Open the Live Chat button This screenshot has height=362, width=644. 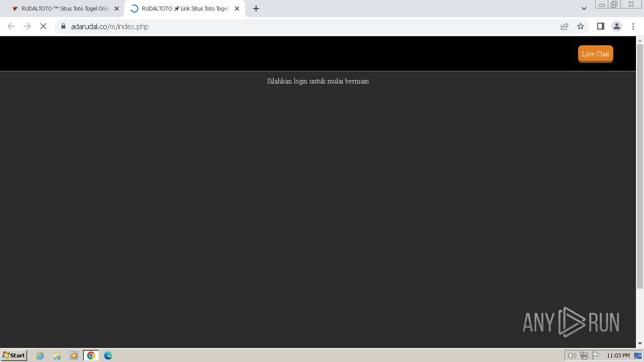click(x=595, y=54)
